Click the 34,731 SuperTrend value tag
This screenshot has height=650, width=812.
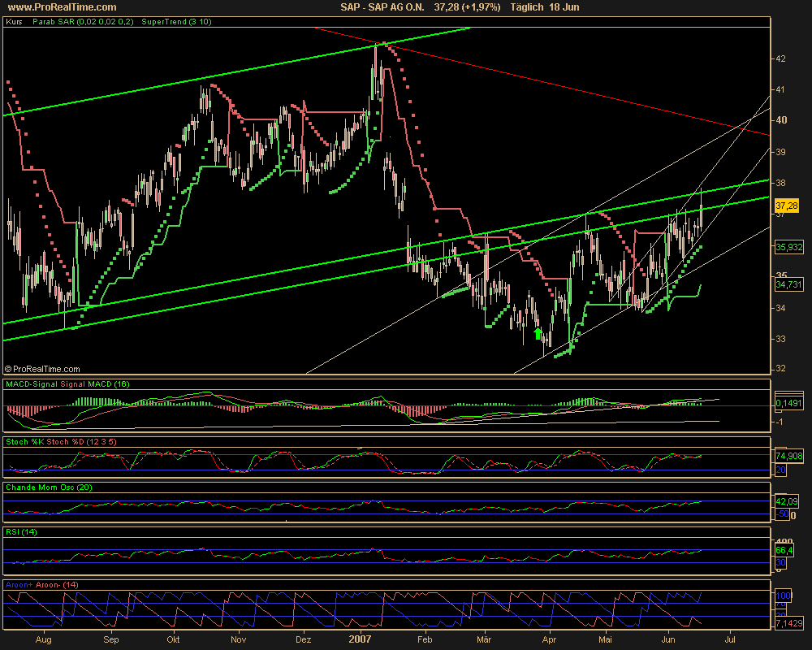788,284
